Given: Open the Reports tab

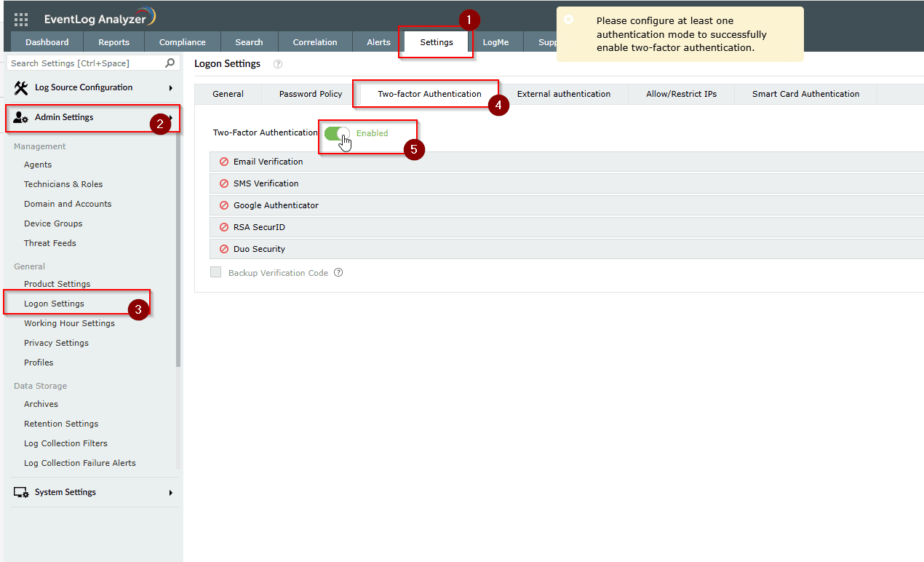Looking at the screenshot, I should (114, 42).
